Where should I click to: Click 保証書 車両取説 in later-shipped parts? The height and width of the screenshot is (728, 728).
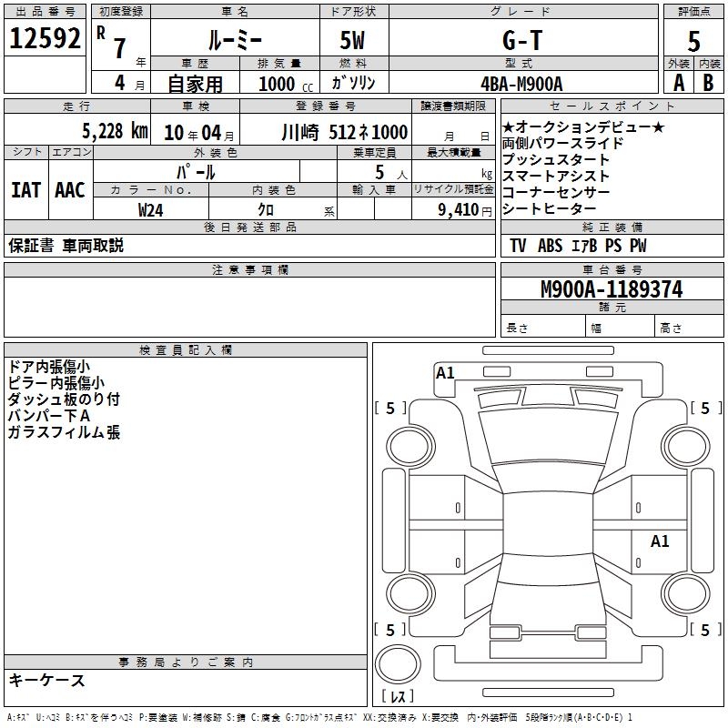click(x=66, y=245)
